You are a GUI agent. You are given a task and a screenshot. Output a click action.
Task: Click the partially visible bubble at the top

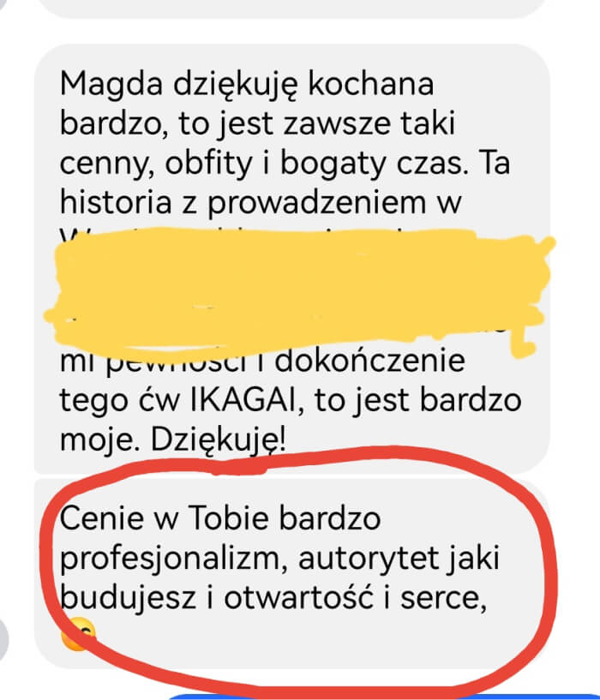(292, 8)
